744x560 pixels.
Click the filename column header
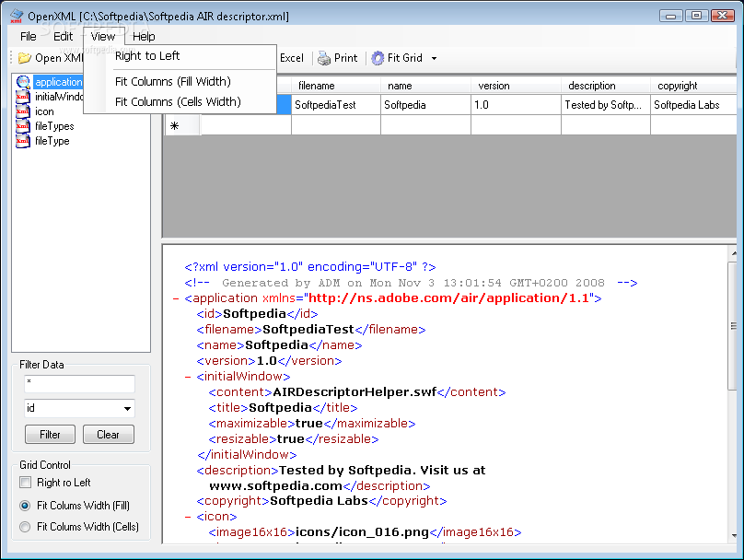click(x=336, y=86)
